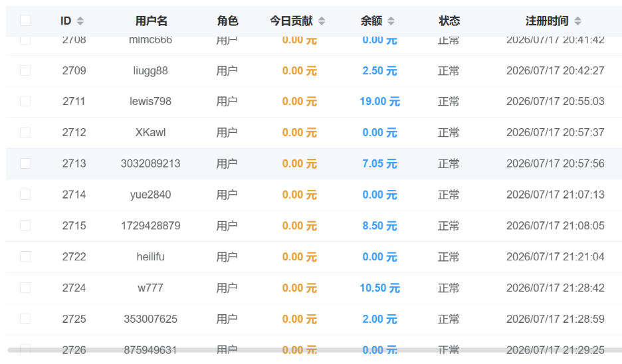Click 正常 status in lewis798 row
The image size is (622, 364).
click(449, 101)
